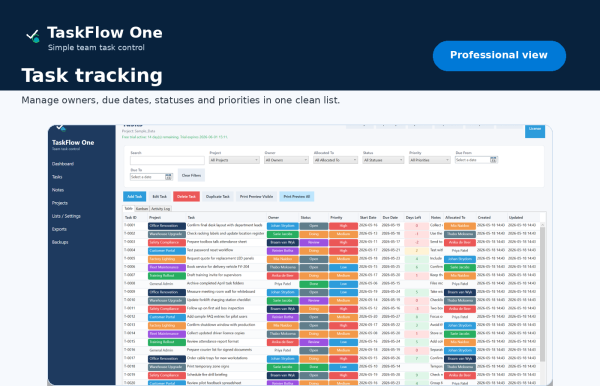Open the Due From calendar picker icon

[x=493, y=160]
